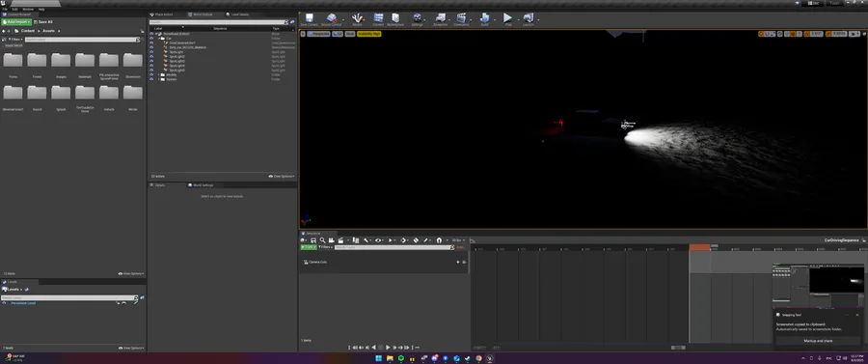Click Save Current toolbar icon
The height and width of the screenshot is (364, 868).
309,19
